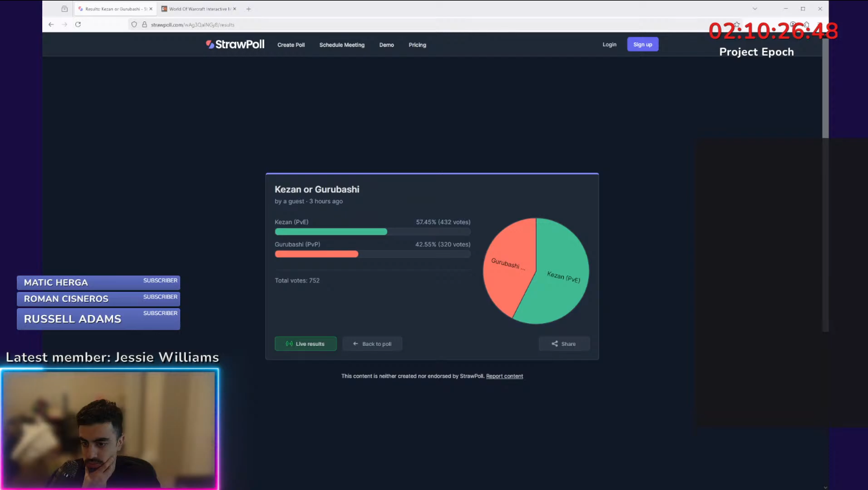Viewport: 868px width, 490px height.
Task: Click the RUSSELL ADAMS subscriber banner
Action: (x=99, y=319)
